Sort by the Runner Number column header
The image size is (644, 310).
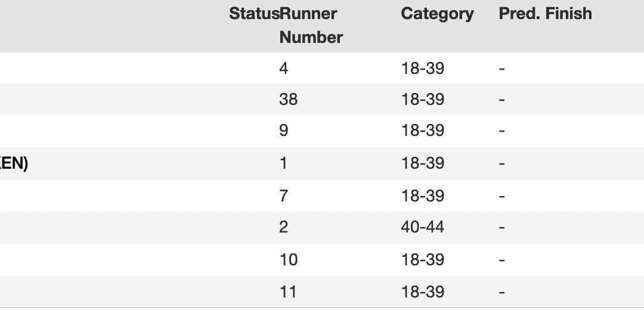[x=311, y=26]
